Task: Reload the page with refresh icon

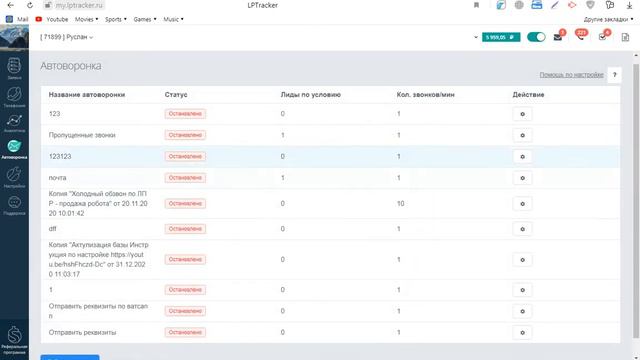Action: 30,5
